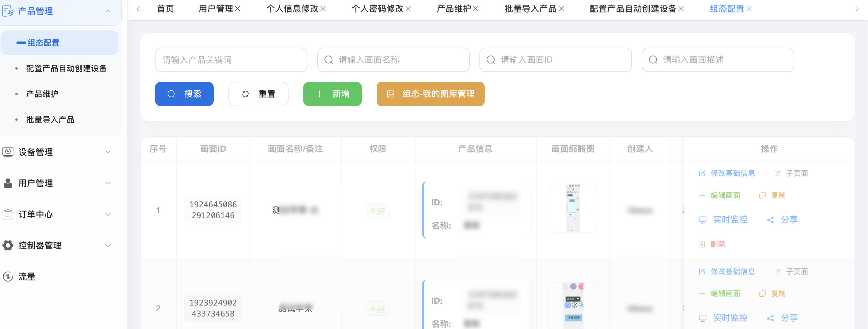Click the 产品管理 icon at sidebar top
Image resolution: width=868 pixels, height=329 pixels.
[7, 11]
